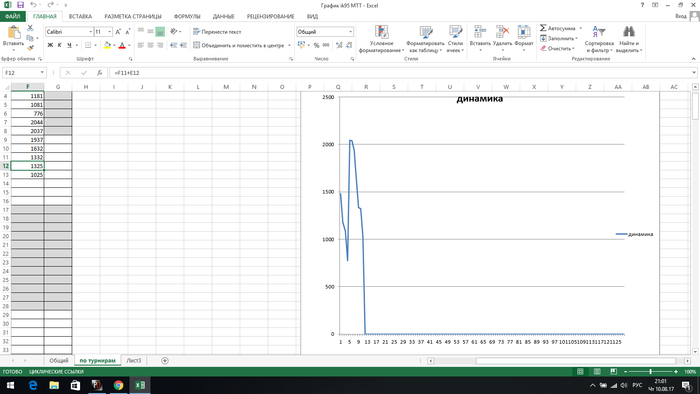
Task: Click the Increase Decimal icon
Action: tap(339, 45)
